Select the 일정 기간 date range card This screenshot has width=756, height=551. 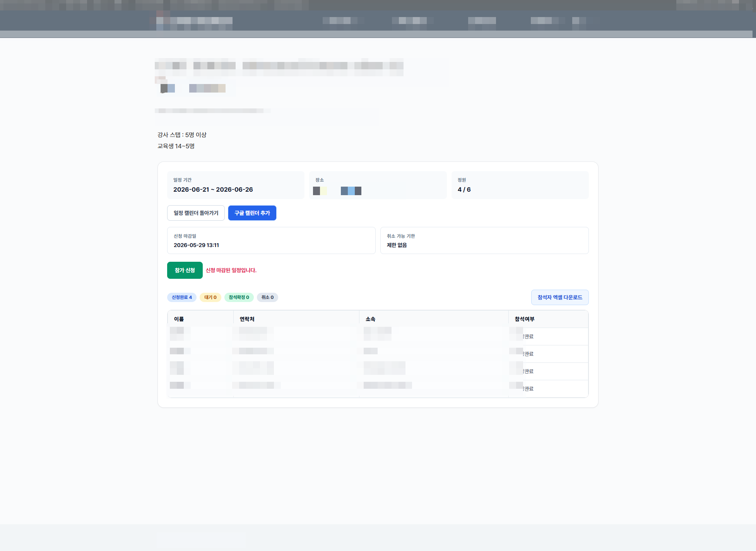pyautogui.click(x=236, y=185)
